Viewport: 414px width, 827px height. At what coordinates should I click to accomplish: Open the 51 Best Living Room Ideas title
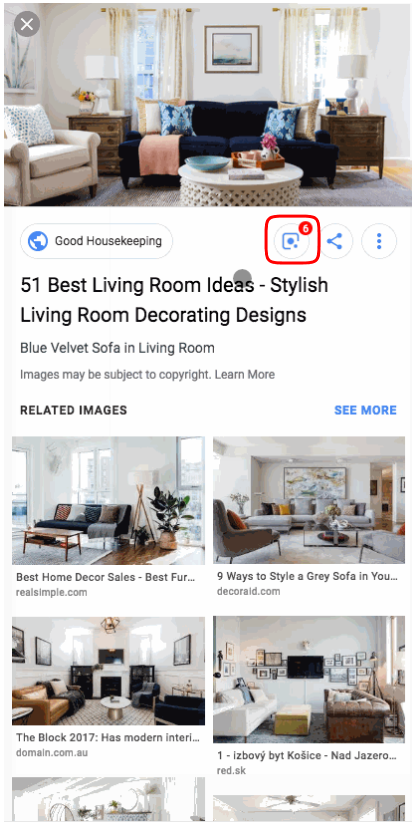(x=175, y=300)
